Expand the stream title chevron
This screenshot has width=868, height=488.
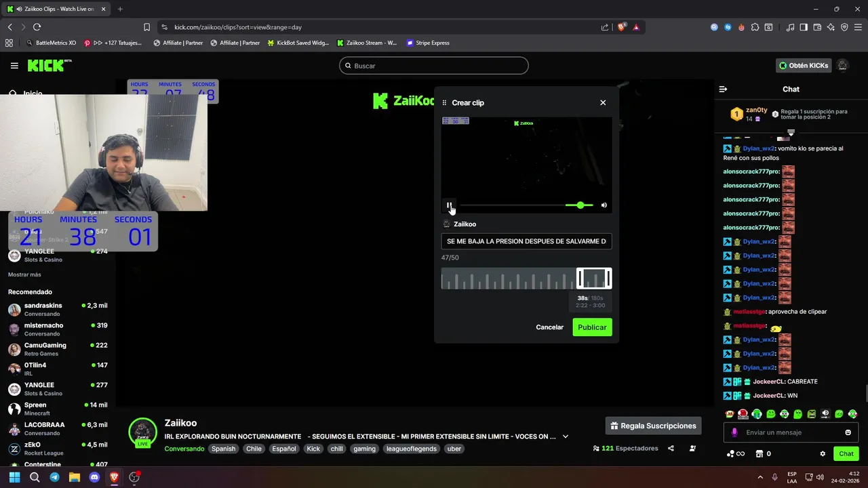click(x=566, y=436)
